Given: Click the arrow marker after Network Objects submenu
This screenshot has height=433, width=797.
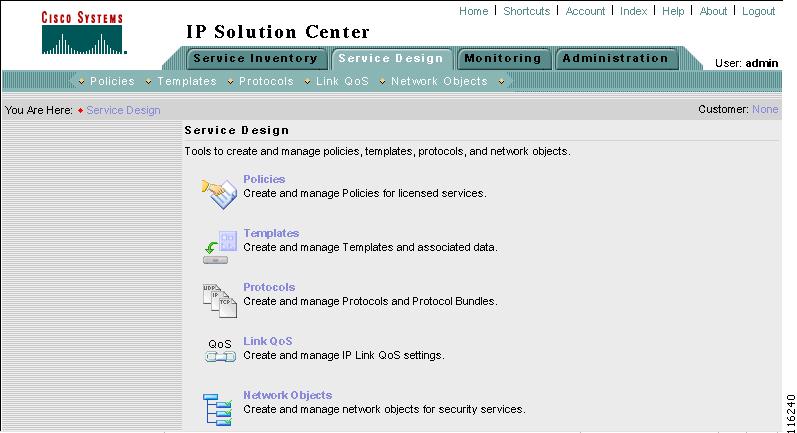Looking at the screenshot, I should [501, 82].
